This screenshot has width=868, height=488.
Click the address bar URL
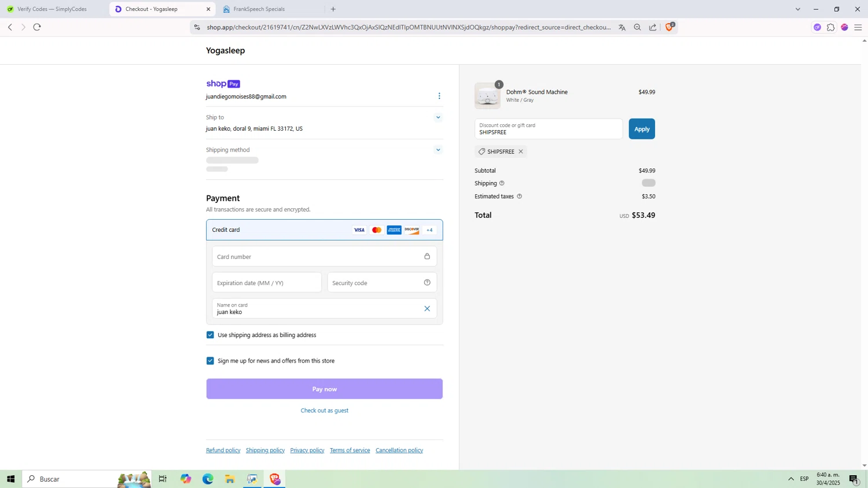coord(409,27)
